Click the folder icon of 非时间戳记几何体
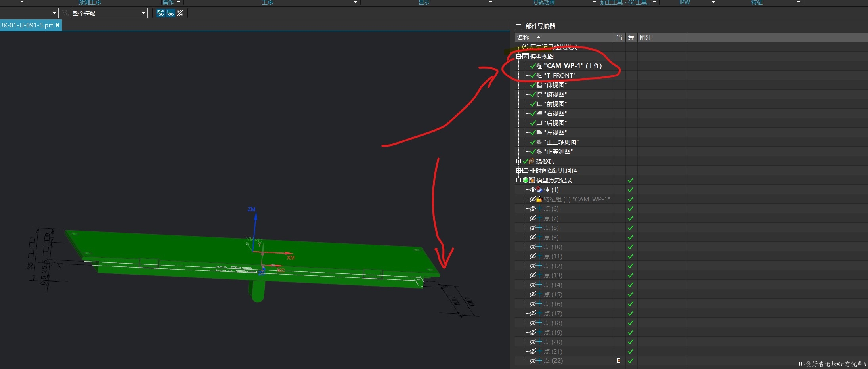 click(526, 170)
